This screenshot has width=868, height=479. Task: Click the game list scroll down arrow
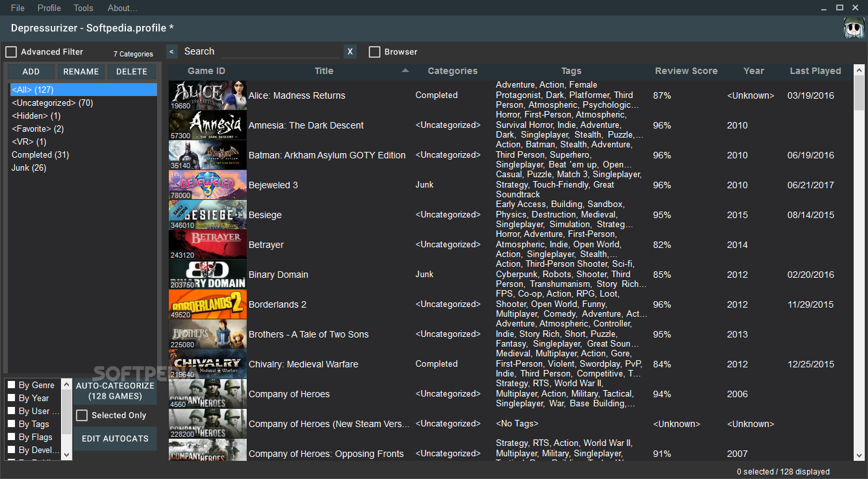pyautogui.click(x=859, y=456)
